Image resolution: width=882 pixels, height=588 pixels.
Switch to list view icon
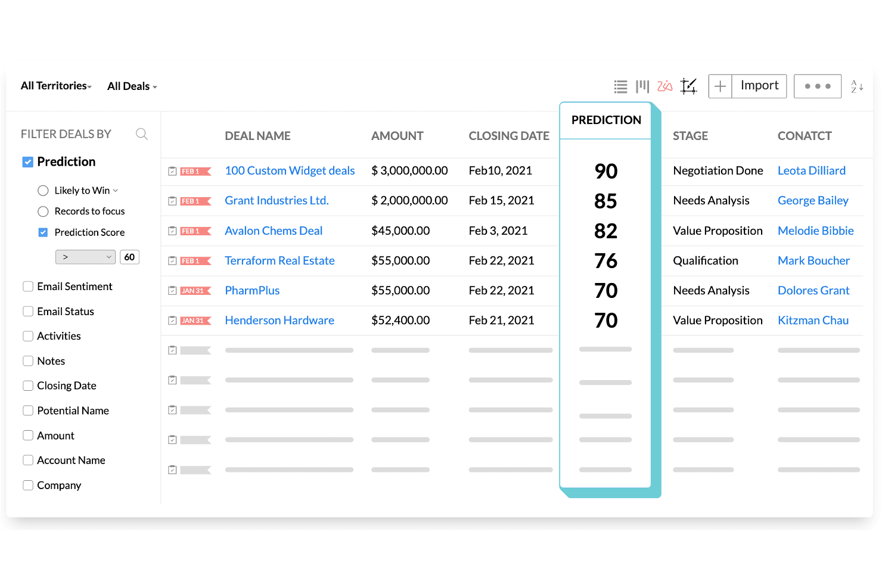pyautogui.click(x=620, y=87)
